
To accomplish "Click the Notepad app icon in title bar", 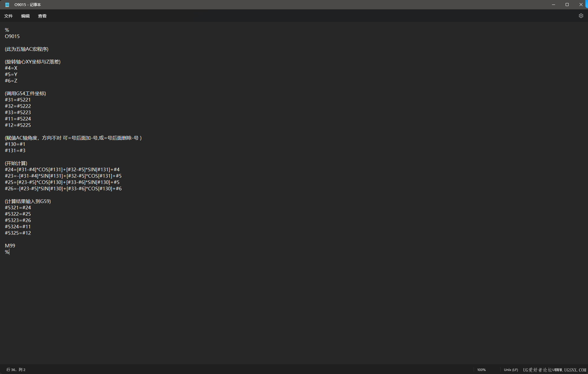I will click(x=7, y=5).
